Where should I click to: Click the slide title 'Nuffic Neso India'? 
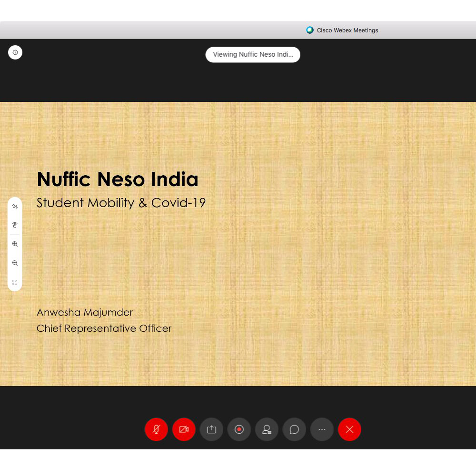[118, 179]
